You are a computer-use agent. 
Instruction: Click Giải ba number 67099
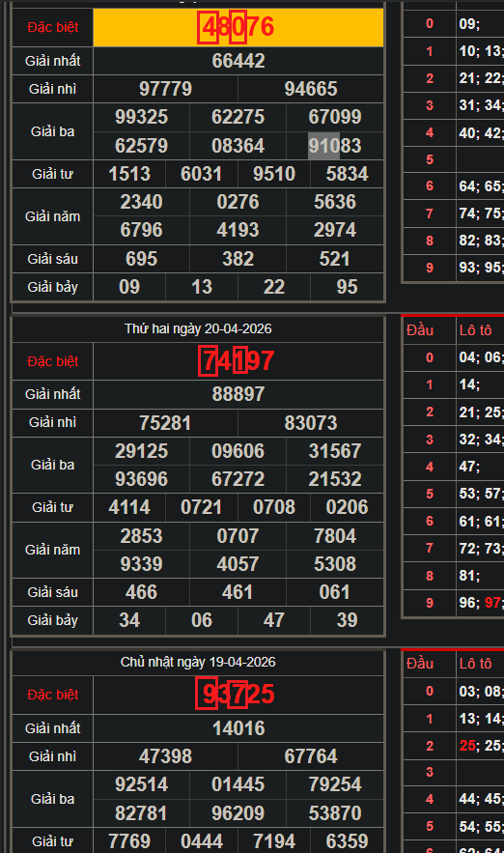tap(335, 117)
